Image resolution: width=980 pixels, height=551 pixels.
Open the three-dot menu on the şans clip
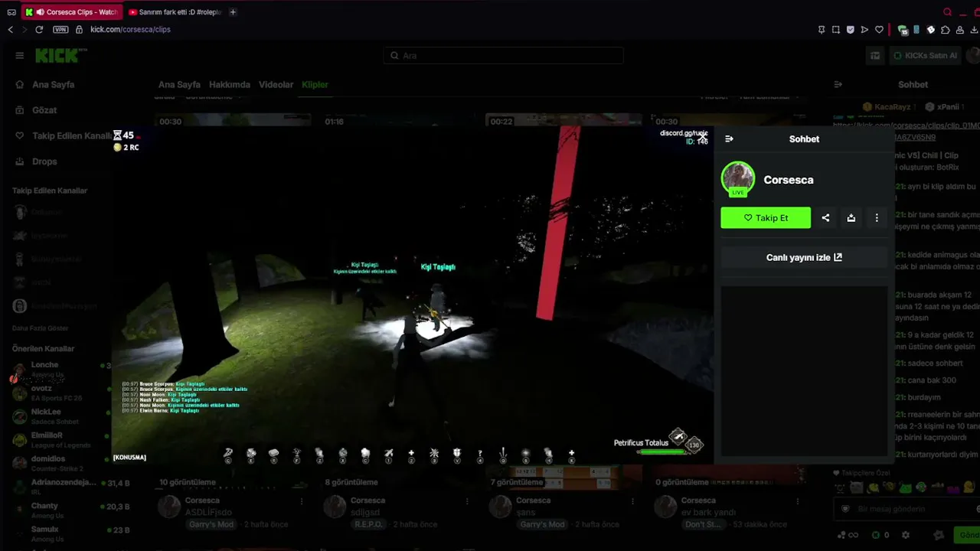(632, 501)
